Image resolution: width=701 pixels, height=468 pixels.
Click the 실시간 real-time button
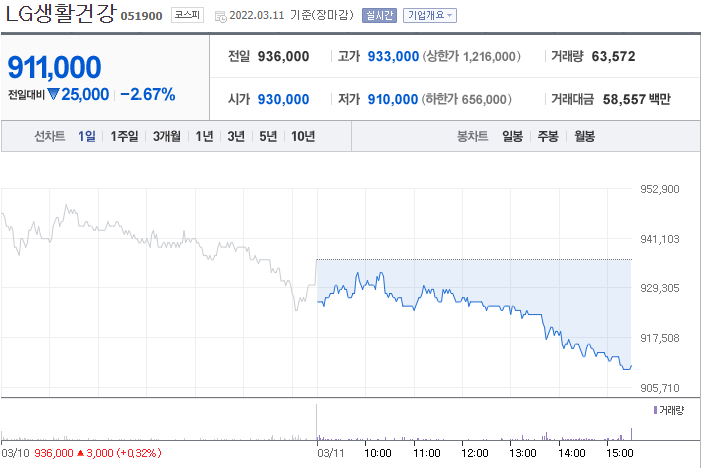379,15
